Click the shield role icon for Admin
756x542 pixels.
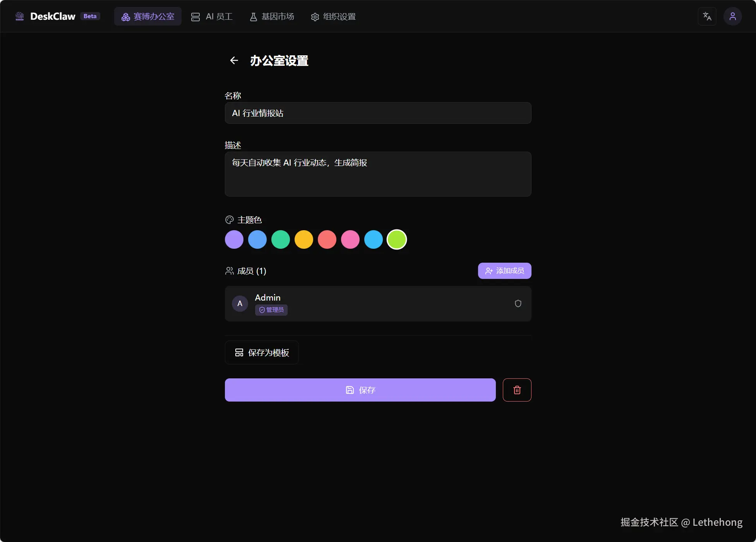[518, 304]
